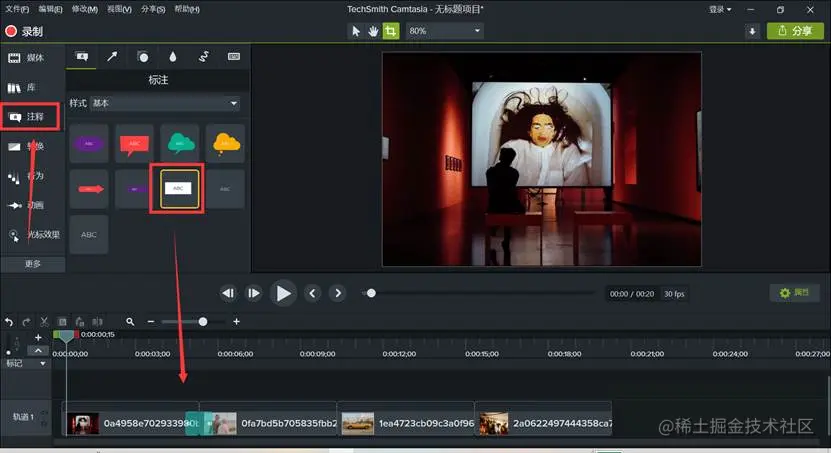Activate the green crop tool
The width and height of the screenshot is (831, 453).
pos(391,31)
